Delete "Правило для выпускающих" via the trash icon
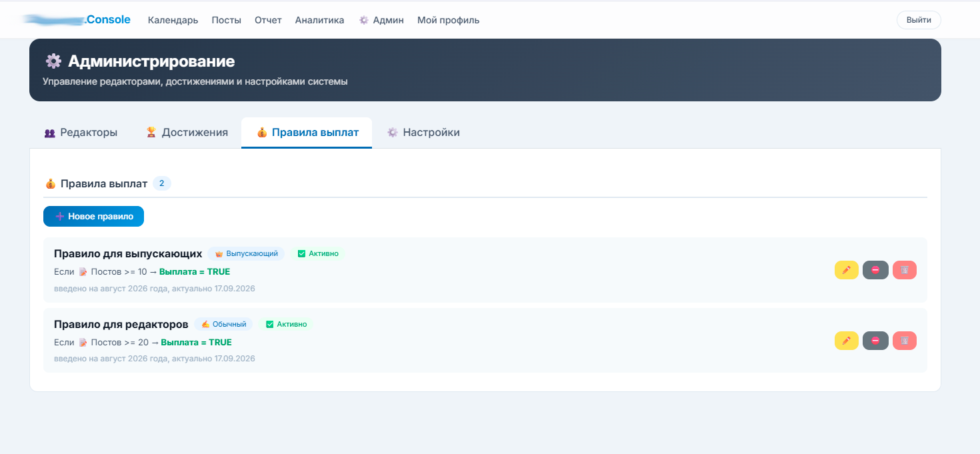Image resolution: width=980 pixels, height=454 pixels. [905, 270]
